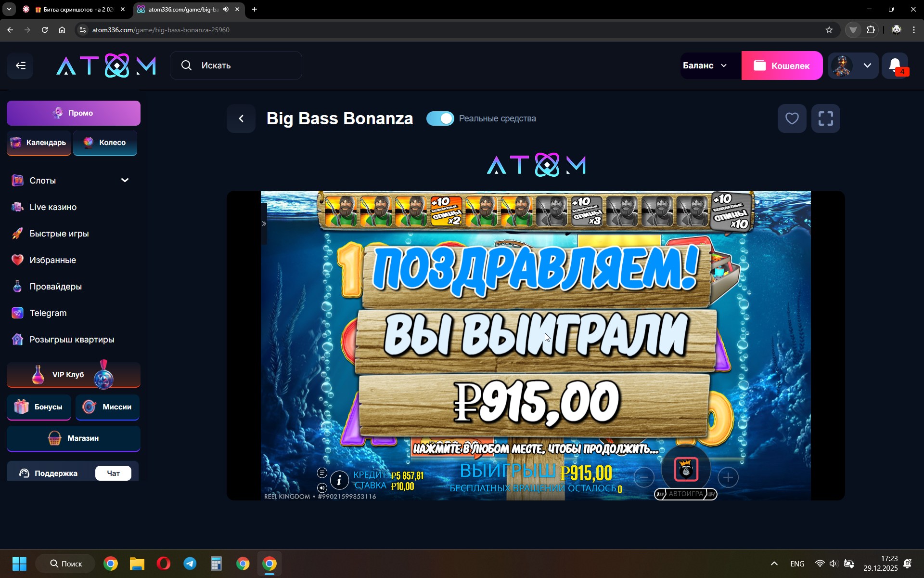
Task: Open the game info button
Action: coord(339,480)
